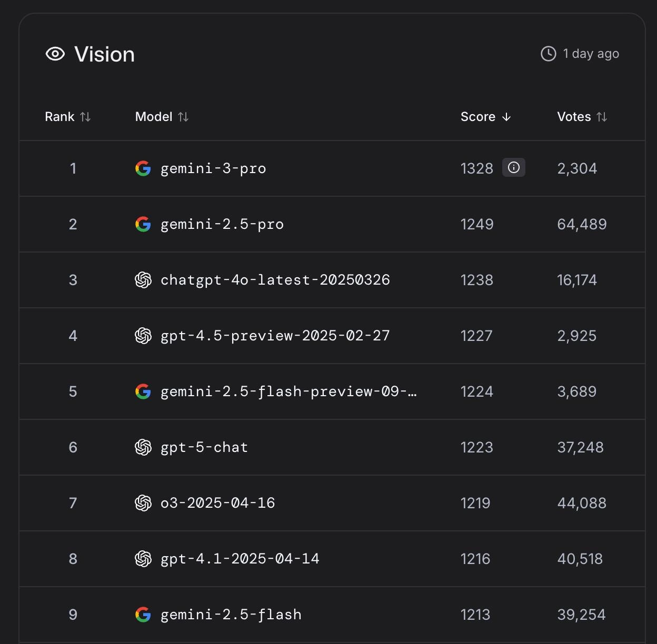Image resolution: width=657 pixels, height=644 pixels.
Task: Click the OpenAI logo beside gpt-4.1-2025-04-14
Action: [143, 559]
